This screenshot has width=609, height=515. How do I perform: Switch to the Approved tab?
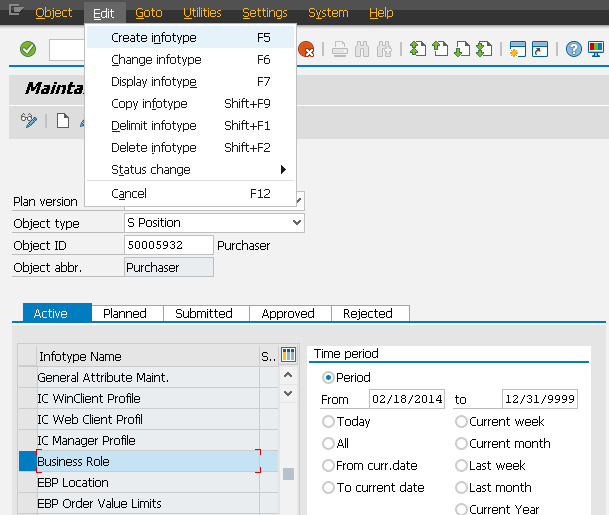291,313
